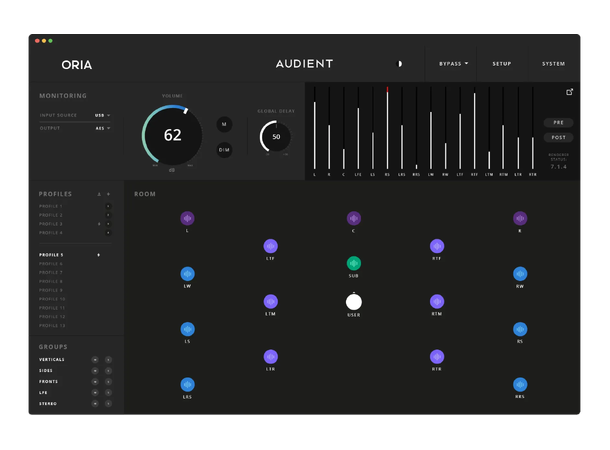The width and height of the screenshot is (610, 450).
Task: Select the RTM height speaker
Action: [x=437, y=301]
